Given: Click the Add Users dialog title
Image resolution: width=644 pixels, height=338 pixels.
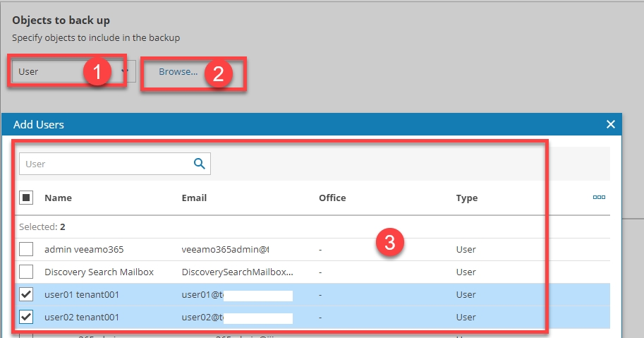Looking at the screenshot, I should pos(39,124).
